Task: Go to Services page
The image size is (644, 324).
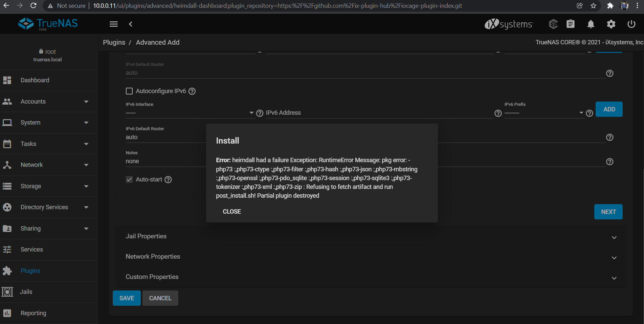Action: tap(49, 250)
